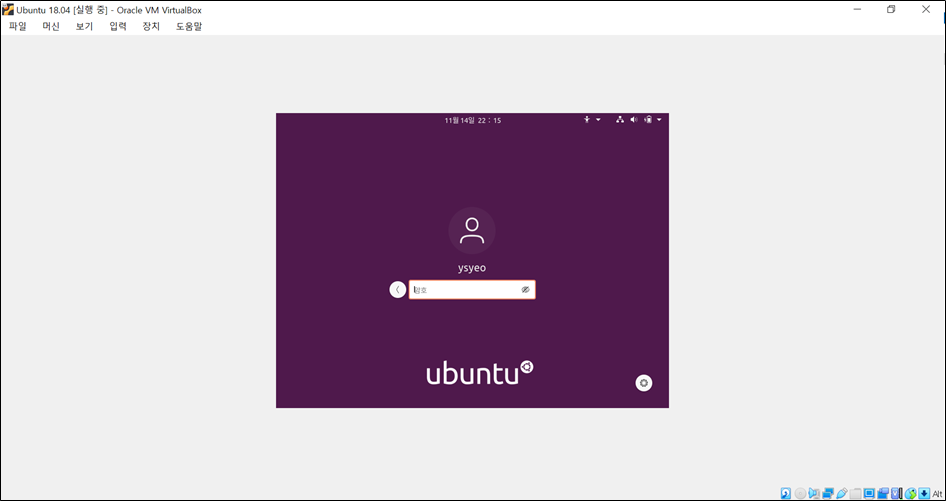Click the CPU virtualization status indicator
The width and height of the screenshot is (946, 501).
tap(897, 493)
